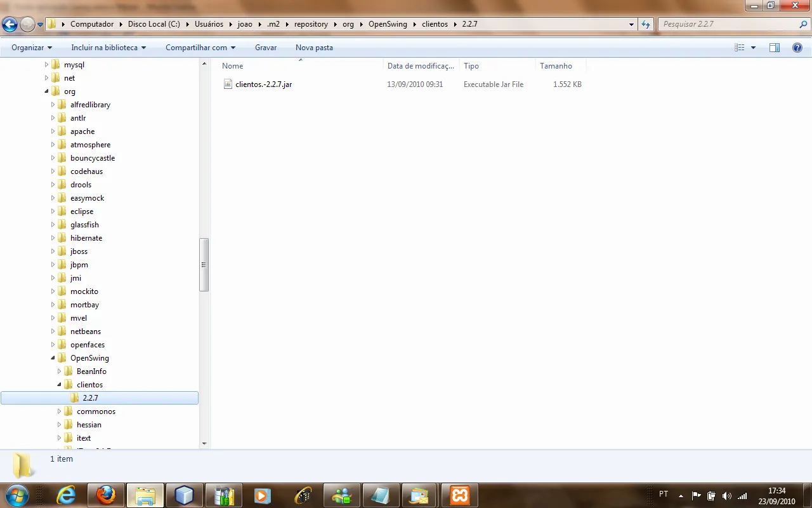The height and width of the screenshot is (508, 812).
Task: Expand the hibernate folder node
Action: [x=53, y=238]
